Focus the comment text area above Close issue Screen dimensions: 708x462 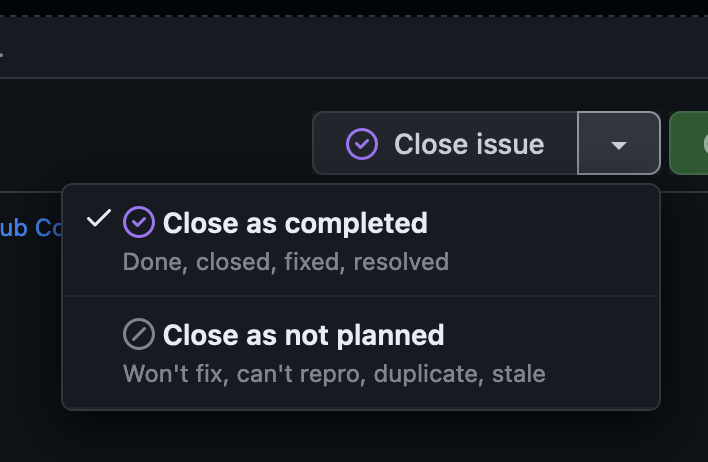point(354,47)
